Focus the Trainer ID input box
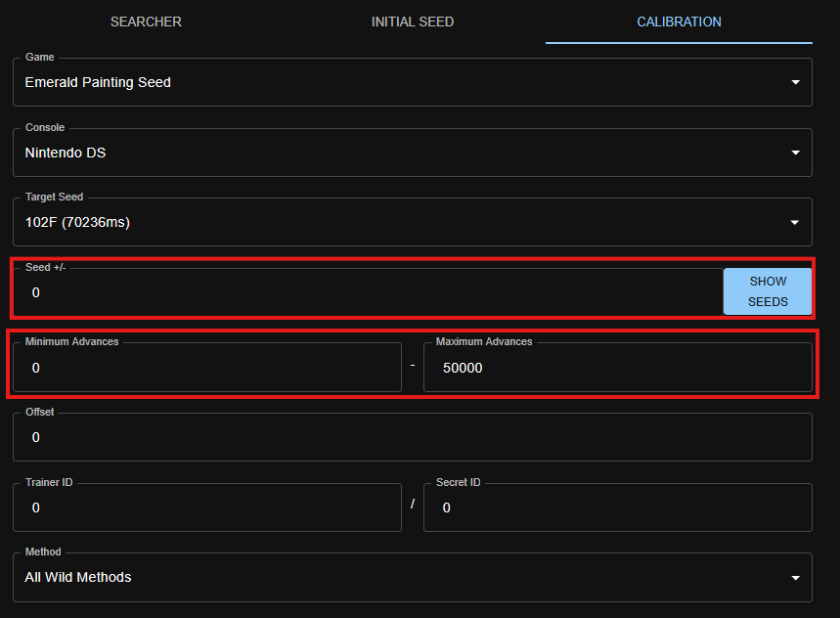 click(207, 508)
